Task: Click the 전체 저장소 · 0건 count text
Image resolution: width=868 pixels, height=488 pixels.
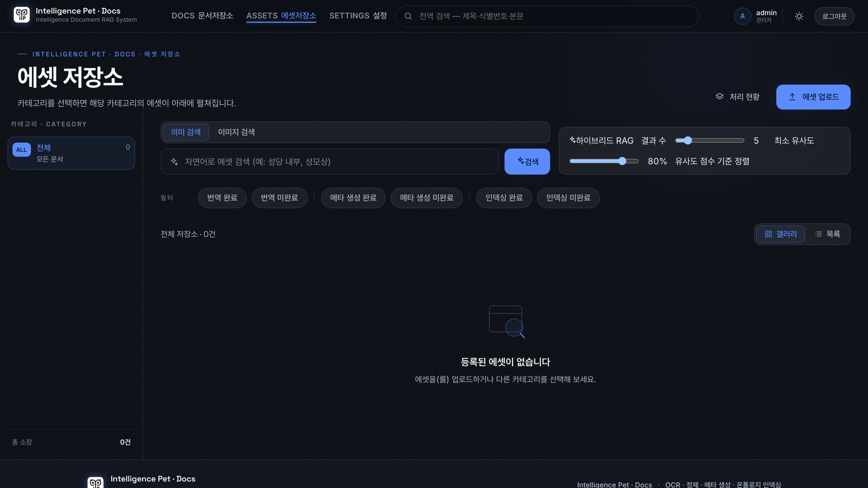Action: (x=188, y=234)
